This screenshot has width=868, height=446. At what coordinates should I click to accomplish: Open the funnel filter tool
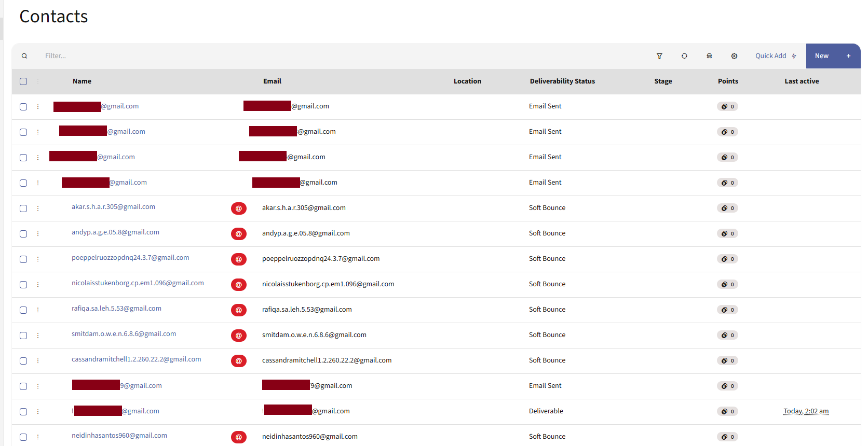[x=659, y=56]
